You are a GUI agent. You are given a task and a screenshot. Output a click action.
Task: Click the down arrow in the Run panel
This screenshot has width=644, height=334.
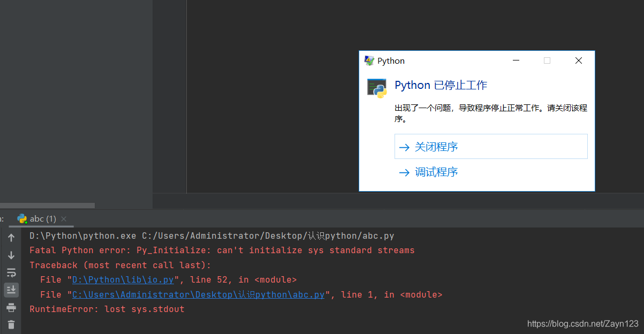click(11, 255)
